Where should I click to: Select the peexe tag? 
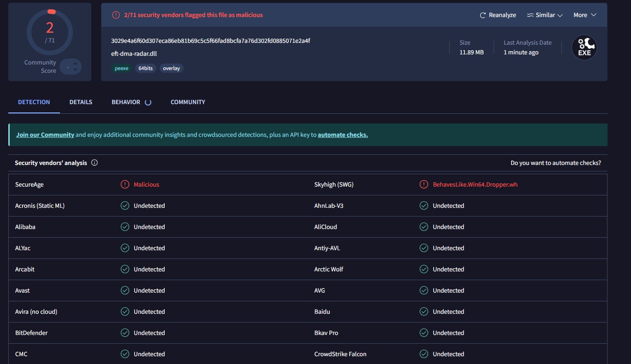(x=121, y=68)
